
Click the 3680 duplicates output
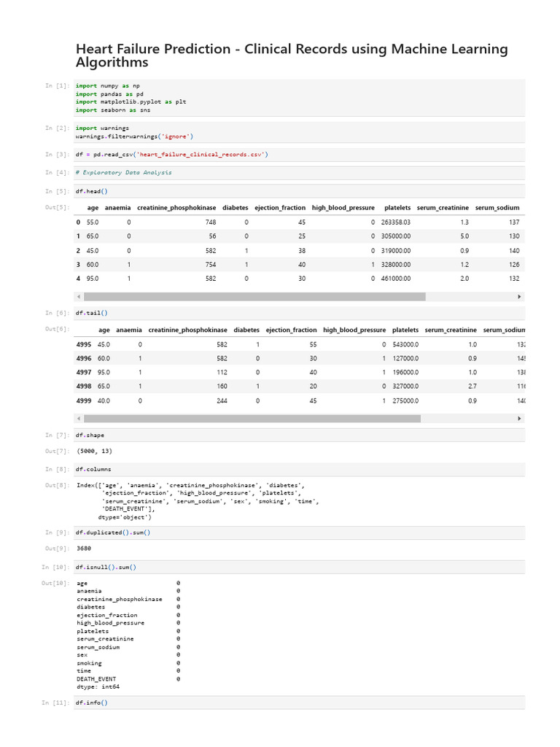pyautogui.click(x=84, y=549)
